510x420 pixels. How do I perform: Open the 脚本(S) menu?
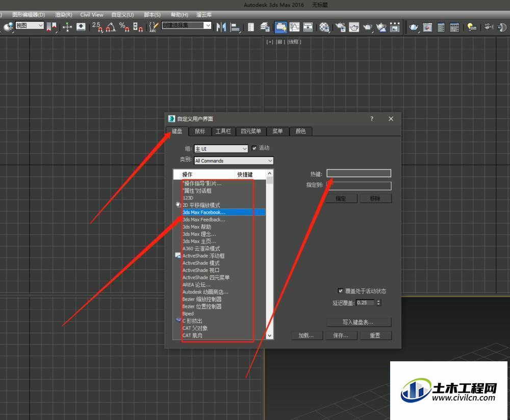[152, 15]
